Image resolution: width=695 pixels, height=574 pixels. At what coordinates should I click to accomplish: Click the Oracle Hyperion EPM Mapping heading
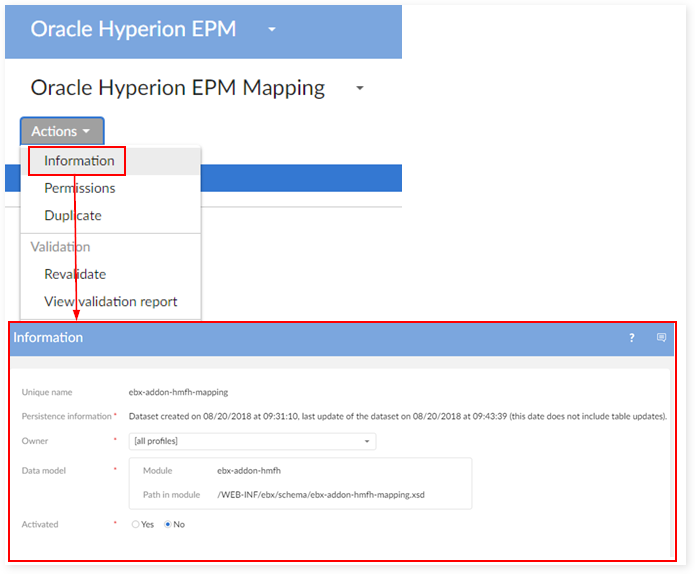point(178,88)
